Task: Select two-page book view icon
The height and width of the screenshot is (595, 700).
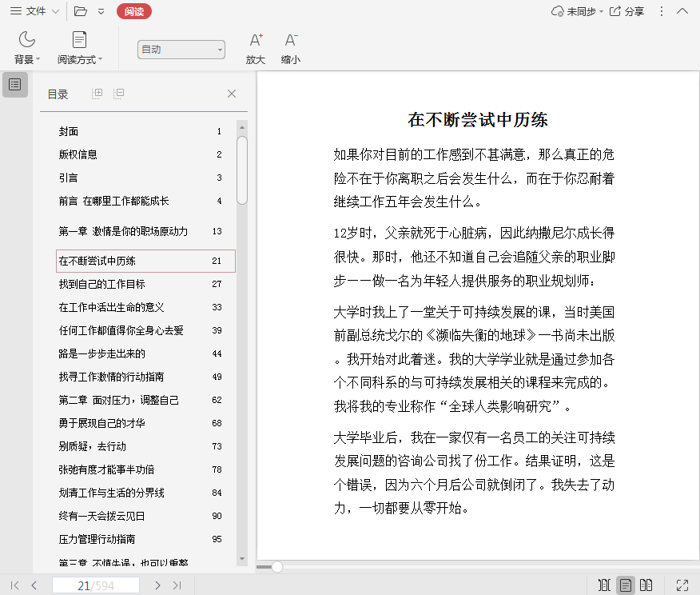Action: click(646, 585)
